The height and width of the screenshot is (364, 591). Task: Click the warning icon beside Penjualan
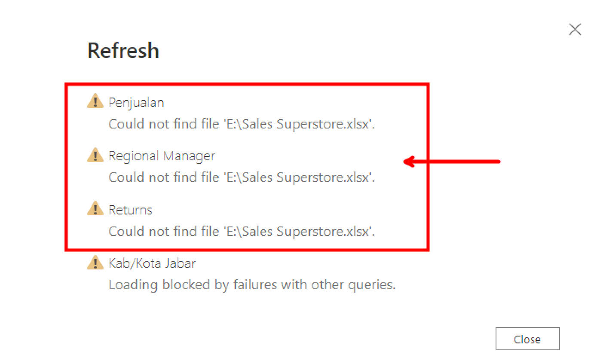[95, 102]
